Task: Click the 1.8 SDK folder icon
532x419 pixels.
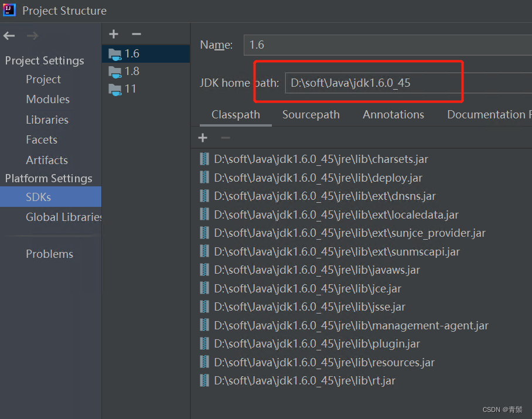Action: tap(115, 72)
